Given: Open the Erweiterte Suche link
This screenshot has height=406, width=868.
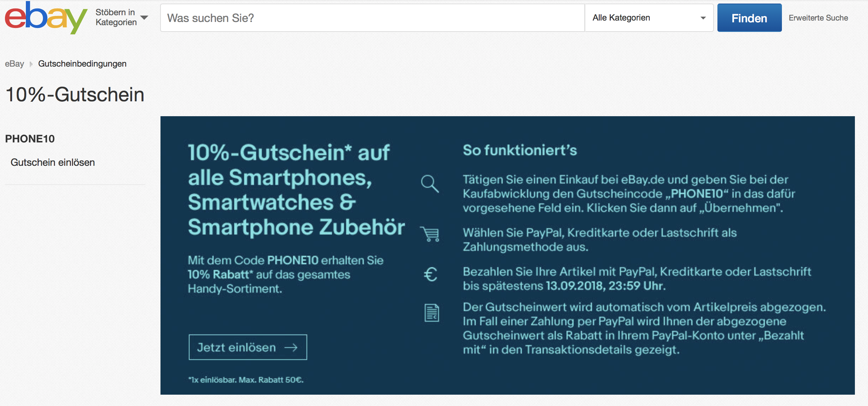Looking at the screenshot, I should 818,18.
